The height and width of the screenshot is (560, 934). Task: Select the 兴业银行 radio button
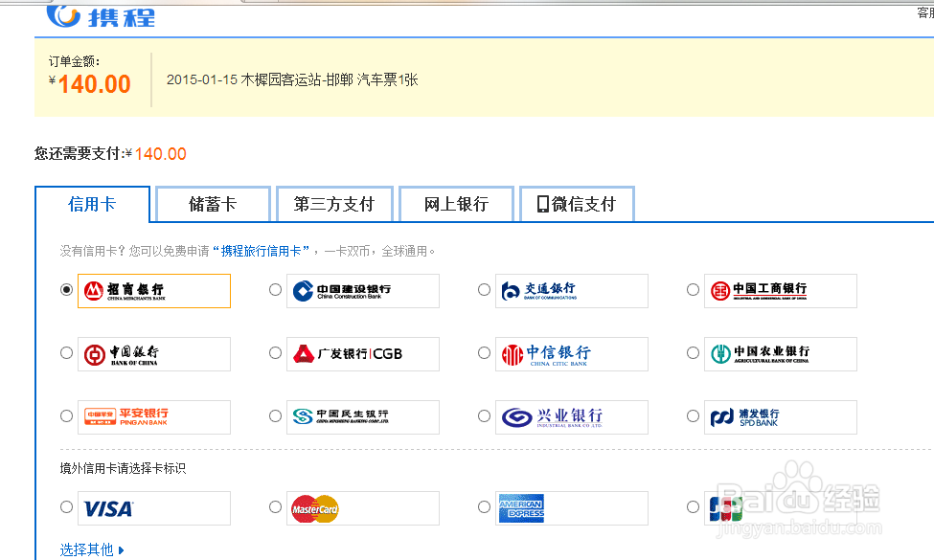[485, 416]
